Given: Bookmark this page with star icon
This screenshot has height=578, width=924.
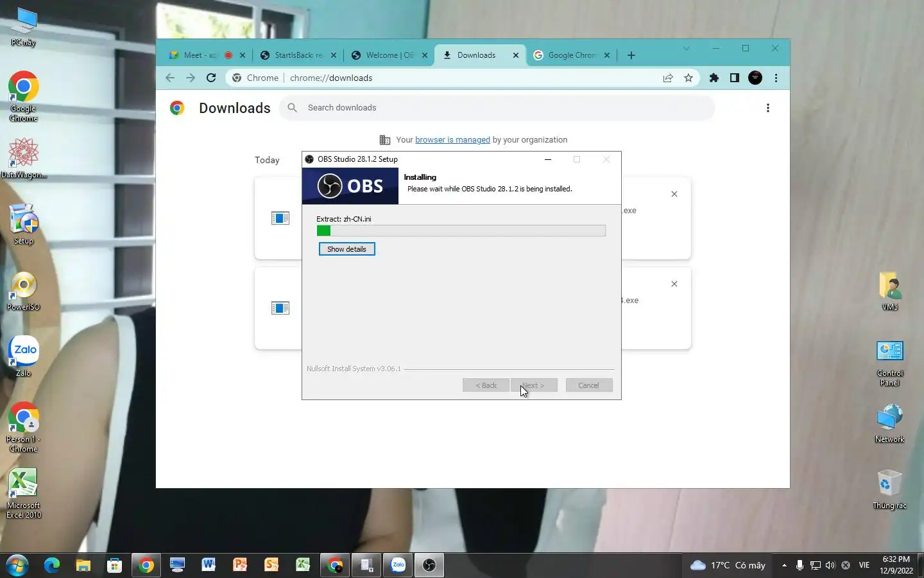Looking at the screenshot, I should [689, 78].
